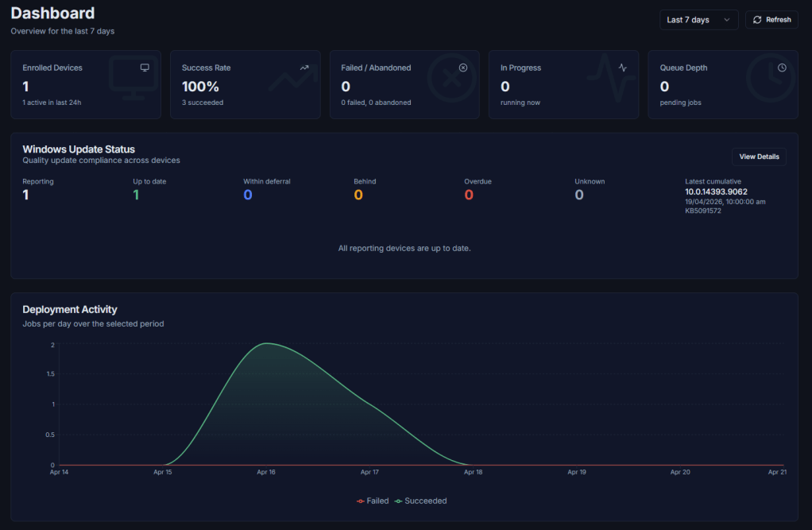The height and width of the screenshot is (530, 812).
Task: Select the Up to date count
Action: pos(136,195)
